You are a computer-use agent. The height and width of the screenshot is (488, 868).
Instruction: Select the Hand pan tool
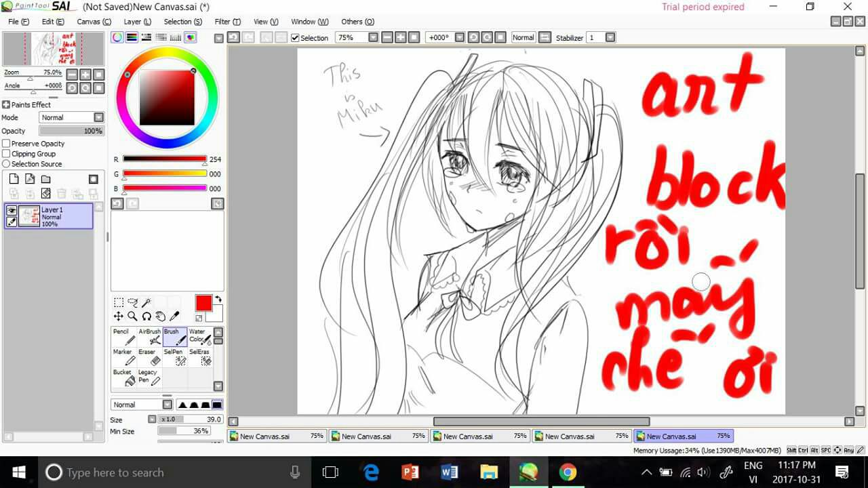click(x=160, y=316)
